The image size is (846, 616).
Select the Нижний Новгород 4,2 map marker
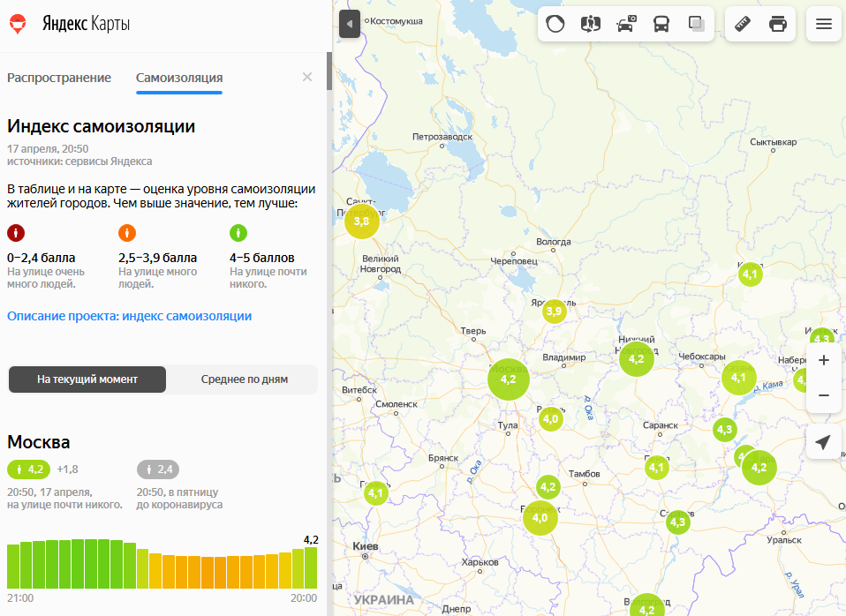click(637, 358)
